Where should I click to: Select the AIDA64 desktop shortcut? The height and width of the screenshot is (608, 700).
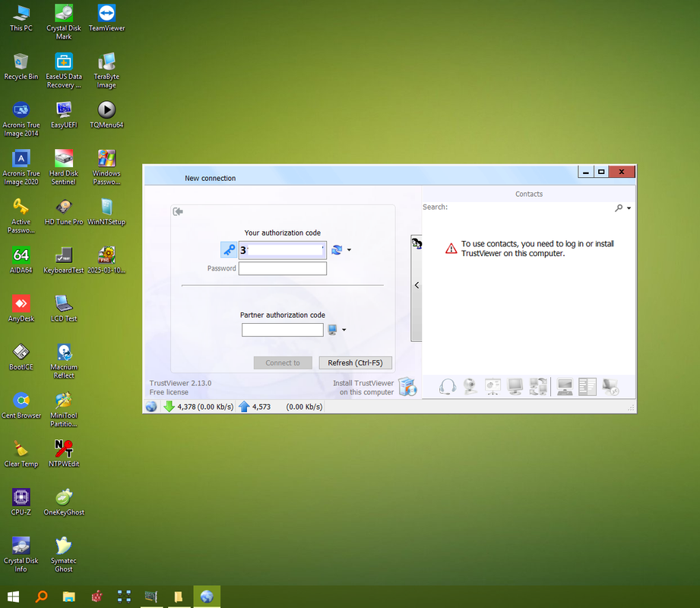21,260
